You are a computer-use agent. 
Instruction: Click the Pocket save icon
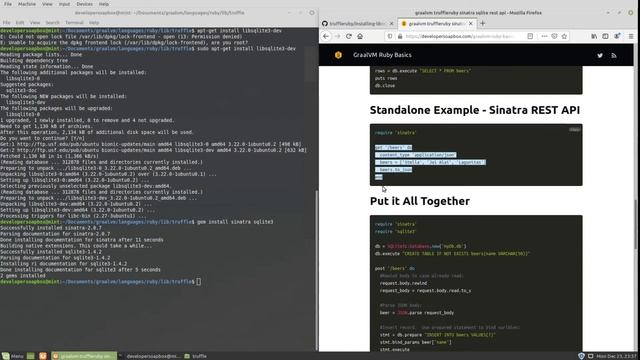554,36
